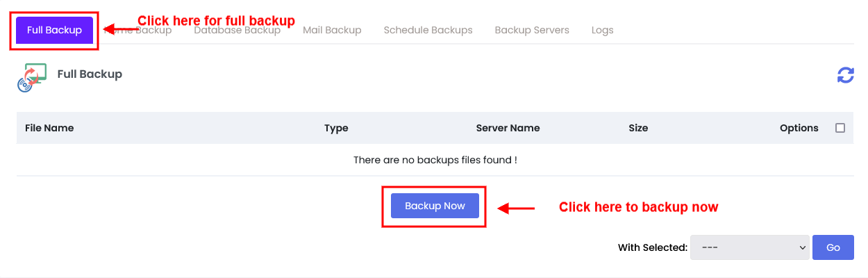This screenshot has height=278, width=868.
Task: Click the Server Name column header
Action: click(508, 128)
